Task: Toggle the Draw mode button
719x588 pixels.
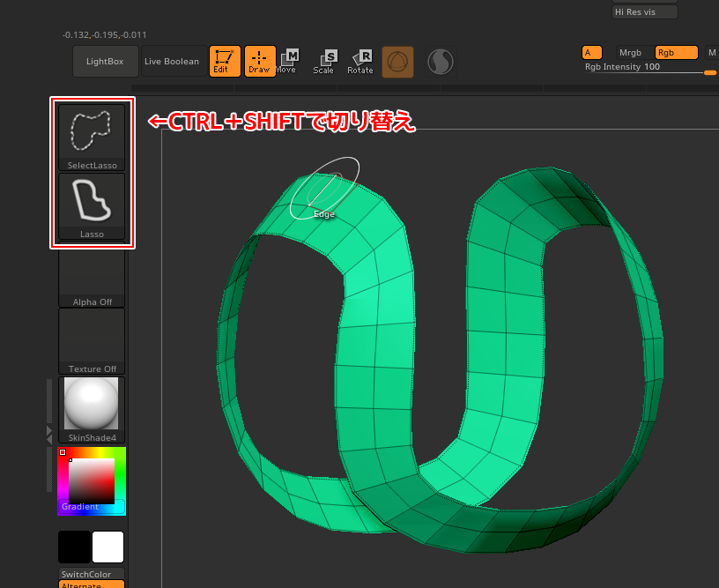Action: [x=260, y=61]
